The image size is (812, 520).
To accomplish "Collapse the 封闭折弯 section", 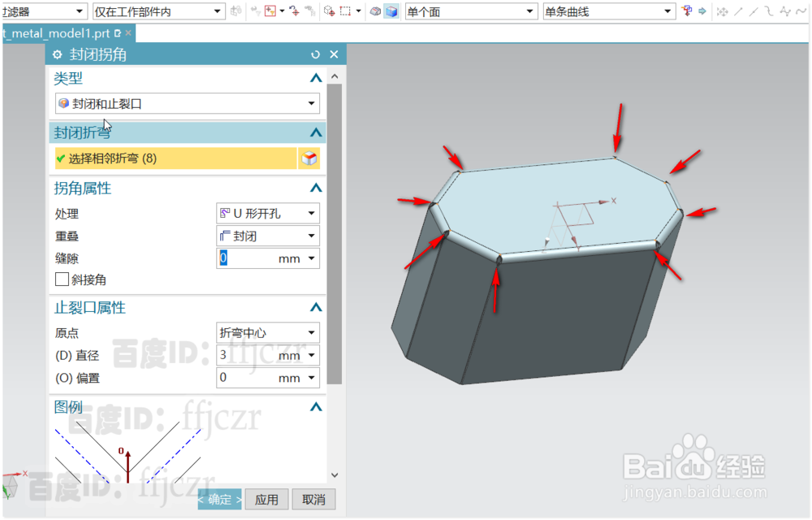I will [316, 132].
